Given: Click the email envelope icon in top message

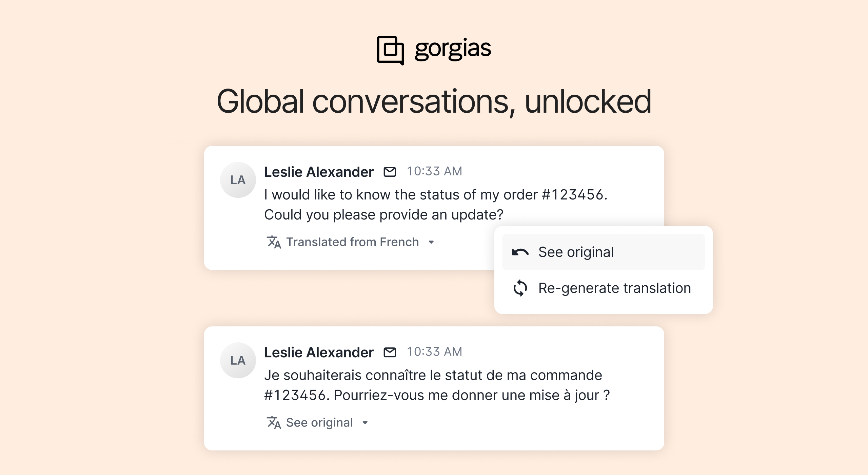Looking at the screenshot, I should tap(389, 172).
